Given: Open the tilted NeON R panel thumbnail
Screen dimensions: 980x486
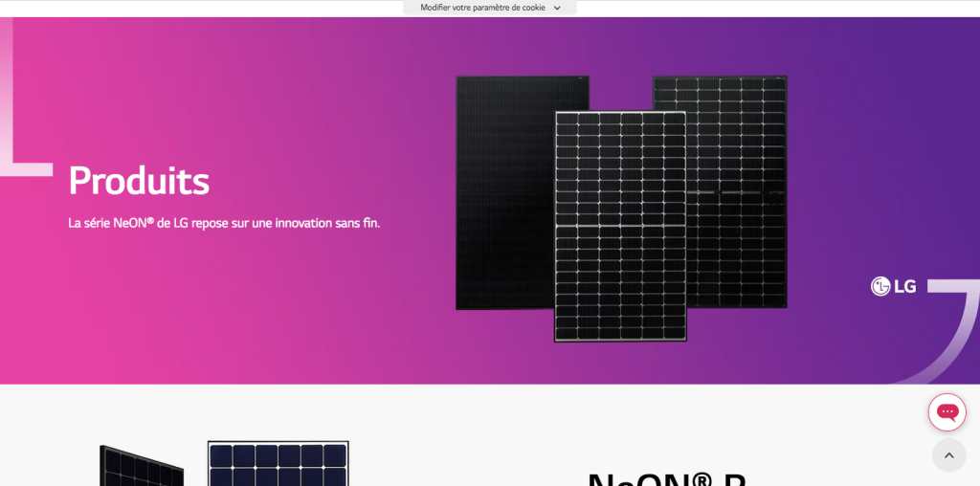Looking at the screenshot, I should [x=142, y=466].
